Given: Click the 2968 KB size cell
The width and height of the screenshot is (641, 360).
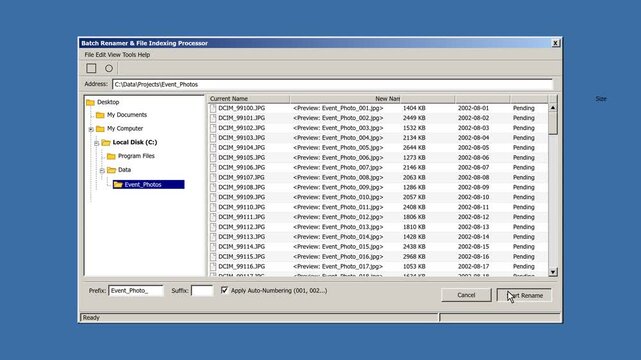Looking at the screenshot, I should (x=414, y=257).
